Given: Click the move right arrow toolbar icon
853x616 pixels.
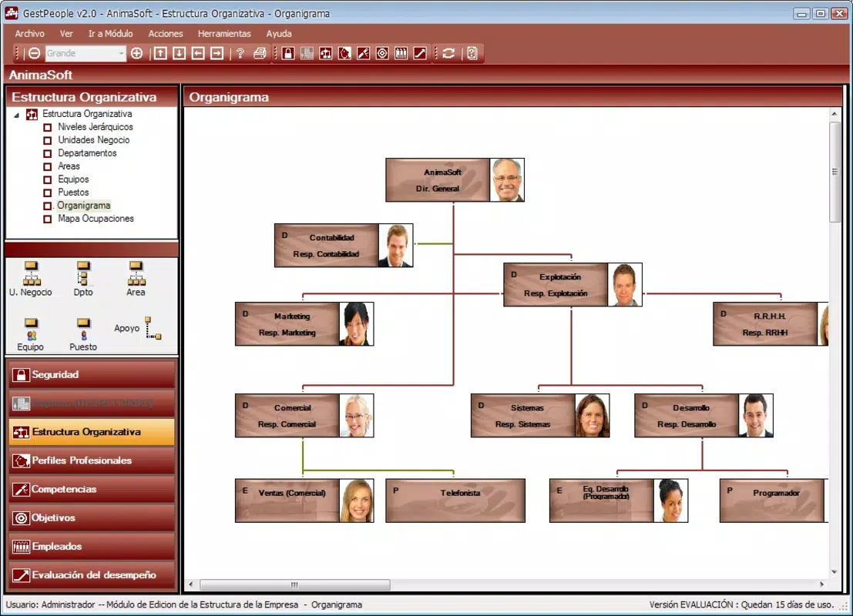Looking at the screenshot, I should [217, 53].
